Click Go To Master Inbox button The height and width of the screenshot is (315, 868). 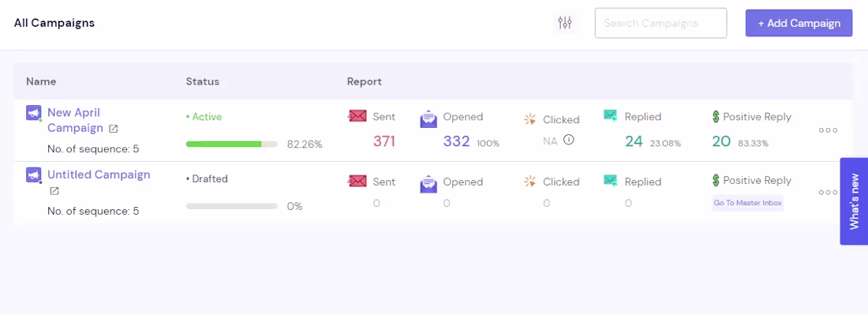tap(747, 203)
